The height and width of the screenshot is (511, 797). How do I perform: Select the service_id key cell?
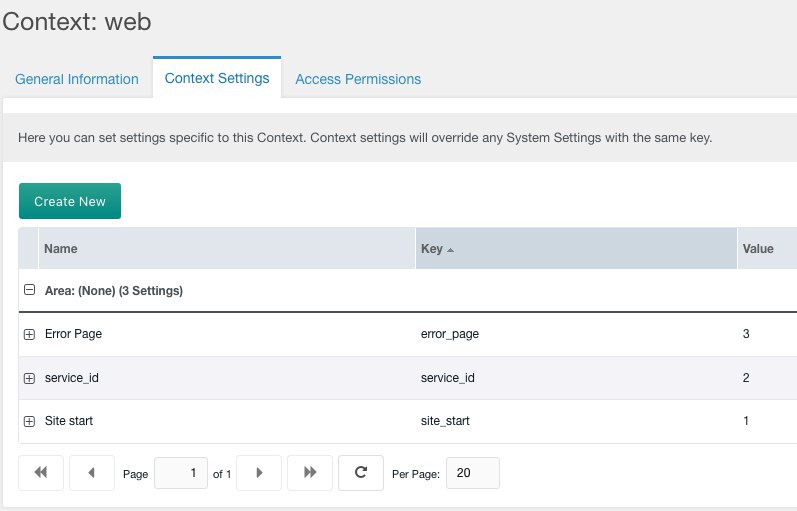coord(448,378)
